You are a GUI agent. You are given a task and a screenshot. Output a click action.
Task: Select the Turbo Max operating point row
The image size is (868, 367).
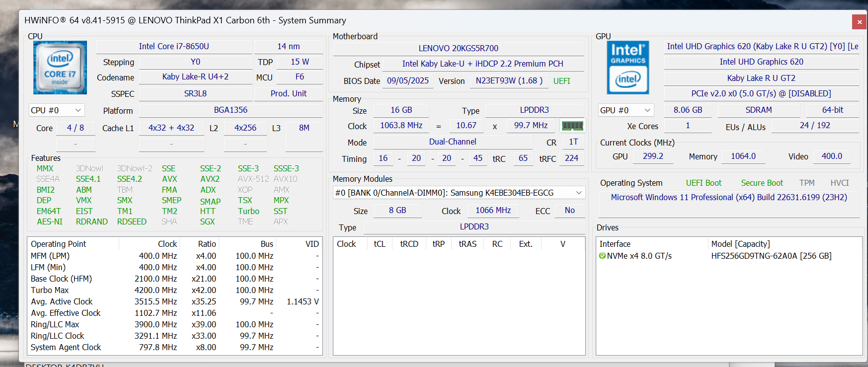[175, 290]
